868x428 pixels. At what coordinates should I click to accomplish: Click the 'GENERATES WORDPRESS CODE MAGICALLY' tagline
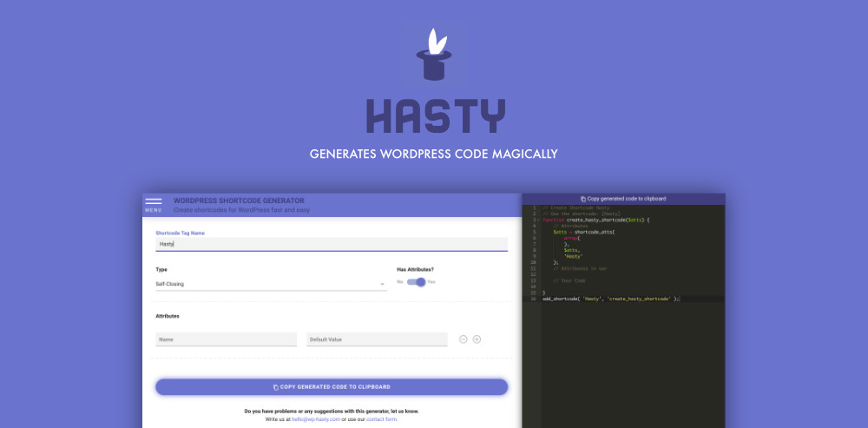(x=433, y=154)
